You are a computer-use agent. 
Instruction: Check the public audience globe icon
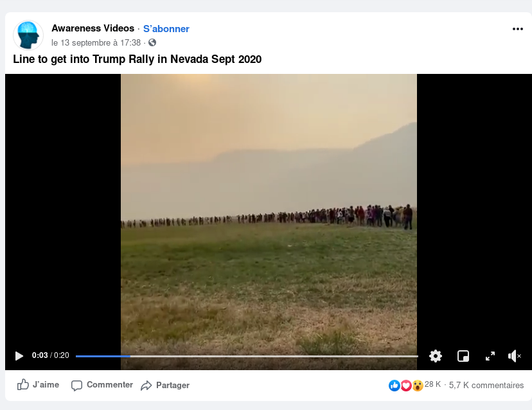pyautogui.click(x=152, y=42)
